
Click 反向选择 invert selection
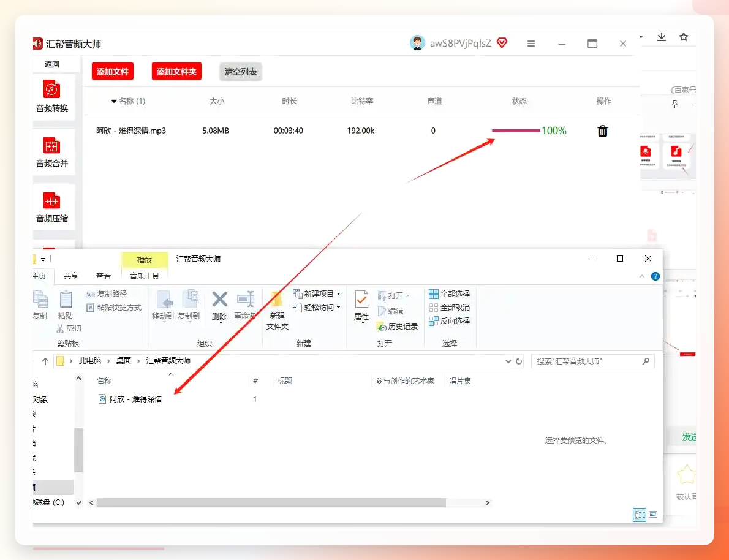point(450,321)
